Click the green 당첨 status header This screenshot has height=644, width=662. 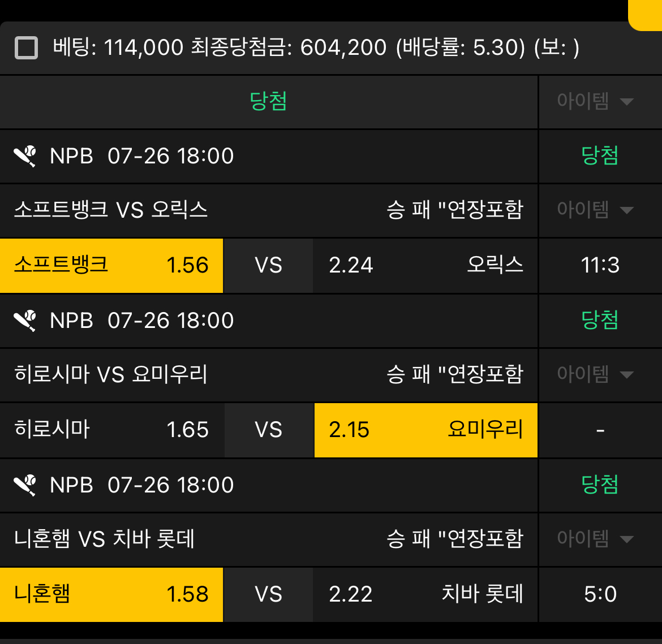(x=269, y=101)
